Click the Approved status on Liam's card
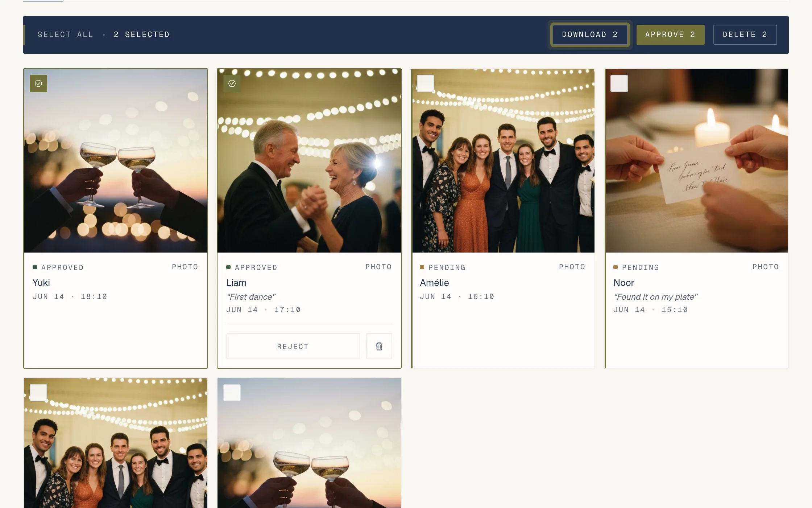Image resolution: width=812 pixels, height=508 pixels. [252, 267]
